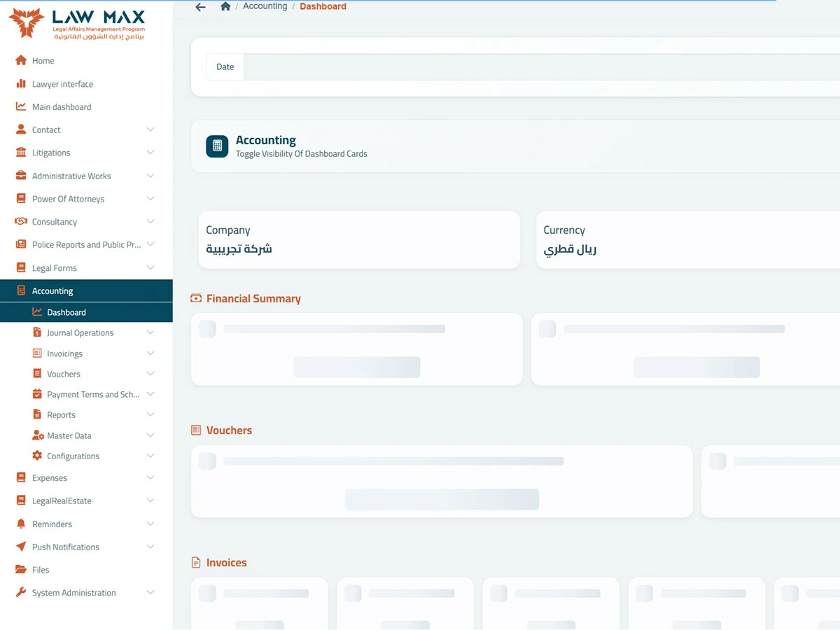
Task: Click the Litigations courthouse icon
Action: point(21,153)
